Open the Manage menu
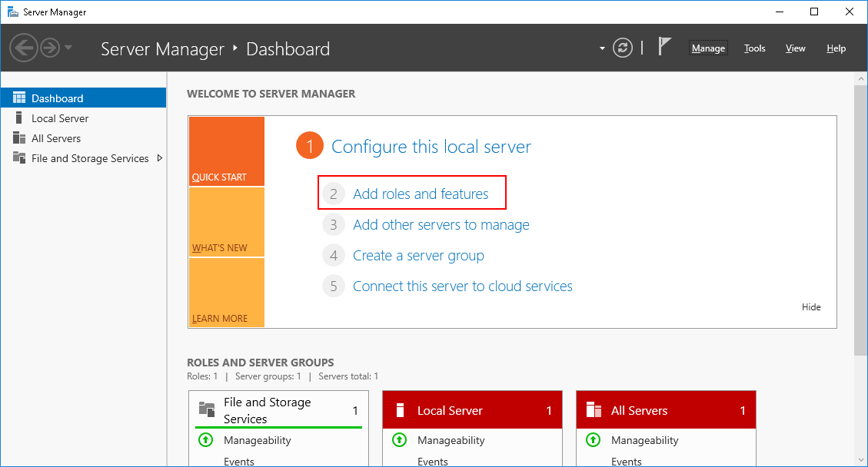Viewport: 868px width, 467px height. [707, 48]
